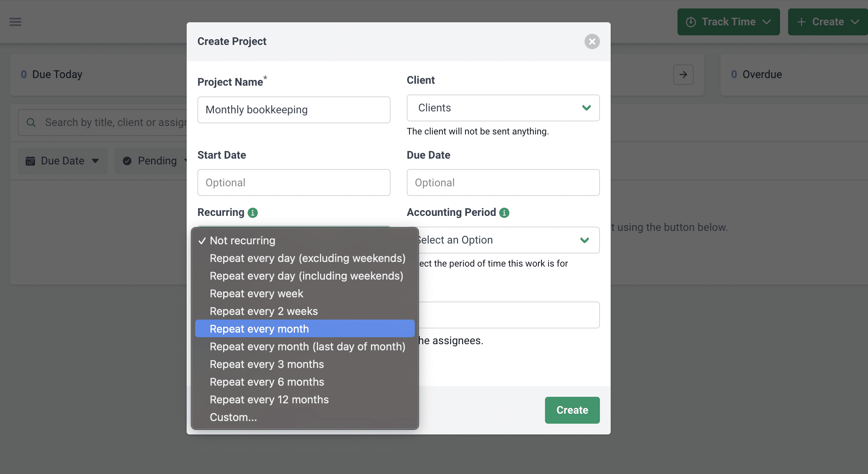Select Repeat every 3 months
This screenshot has height=474, width=868.
[x=305, y=364]
